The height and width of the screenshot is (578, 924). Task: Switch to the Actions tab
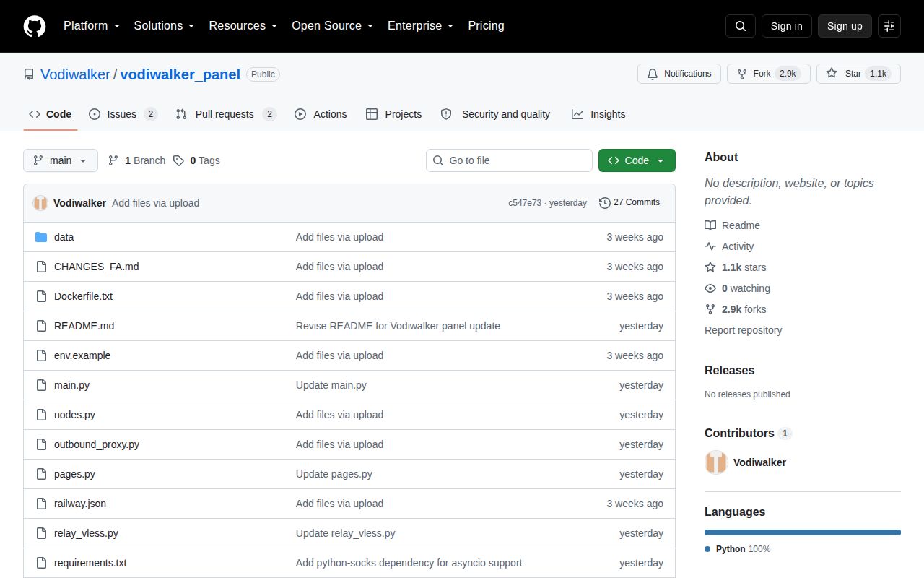(x=321, y=114)
